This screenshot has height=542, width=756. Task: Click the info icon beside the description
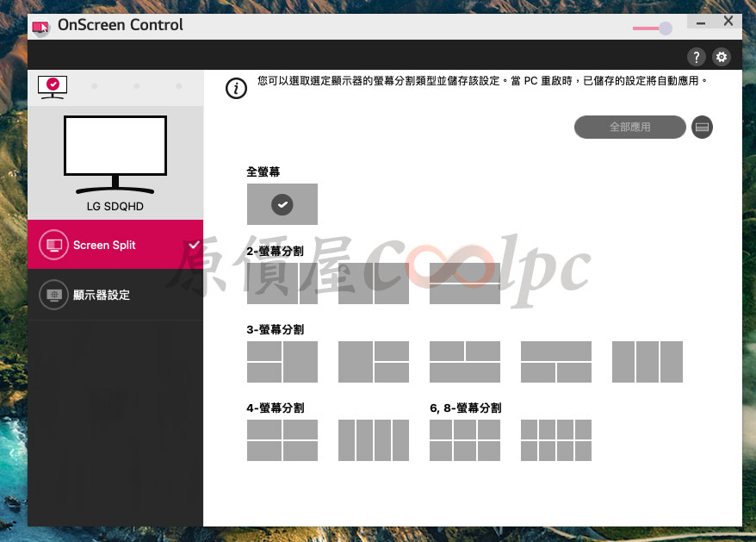coord(235,88)
